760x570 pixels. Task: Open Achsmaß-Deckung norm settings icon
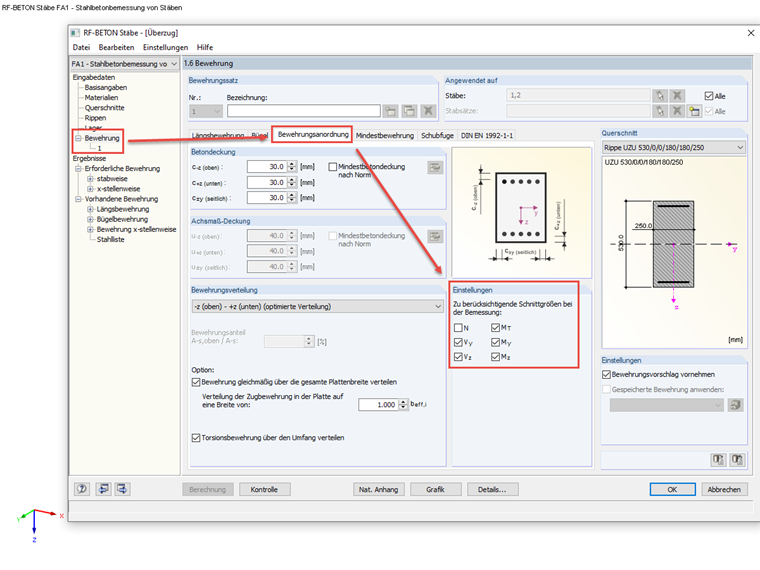click(x=435, y=237)
